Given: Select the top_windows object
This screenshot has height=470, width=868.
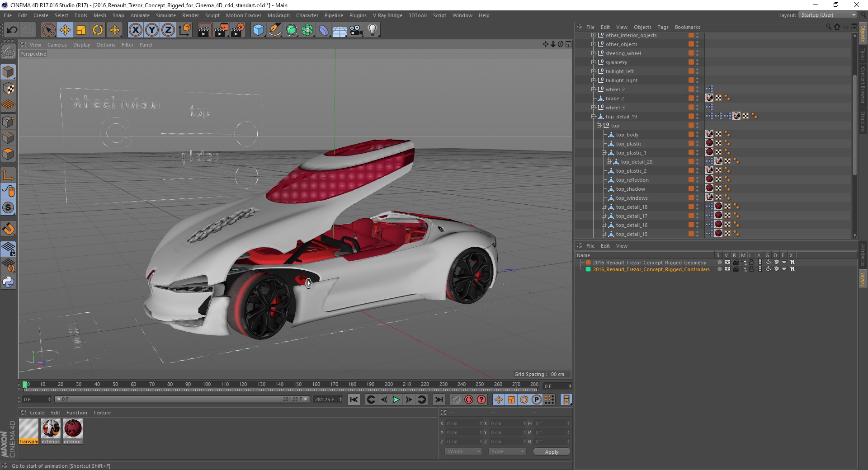Looking at the screenshot, I should point(632,198).
